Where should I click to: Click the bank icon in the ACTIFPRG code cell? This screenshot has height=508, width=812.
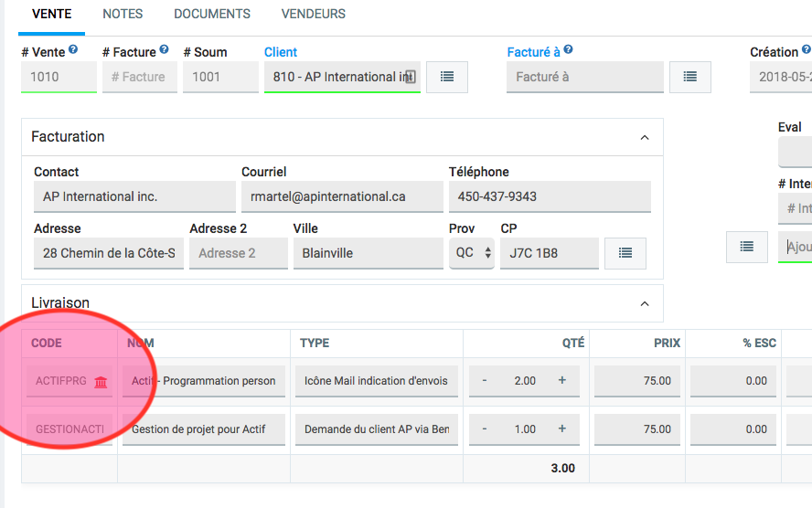coord(101,382)
